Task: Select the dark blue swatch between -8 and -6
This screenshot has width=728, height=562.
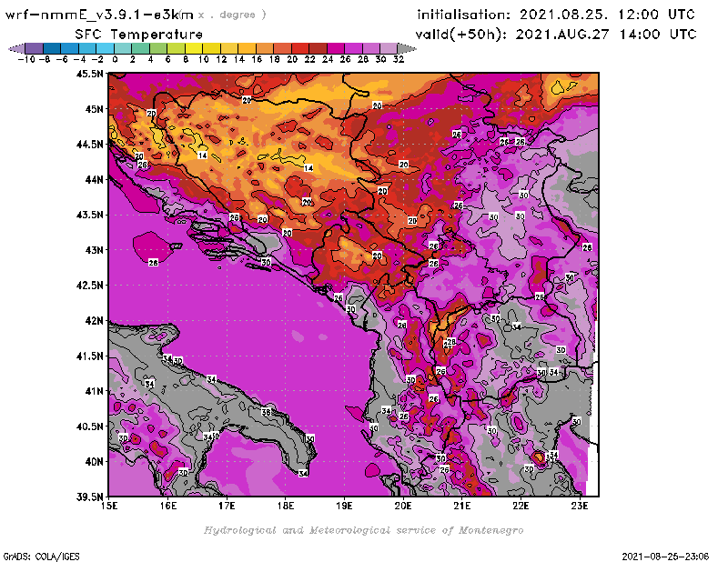Action: coord(52,48)
